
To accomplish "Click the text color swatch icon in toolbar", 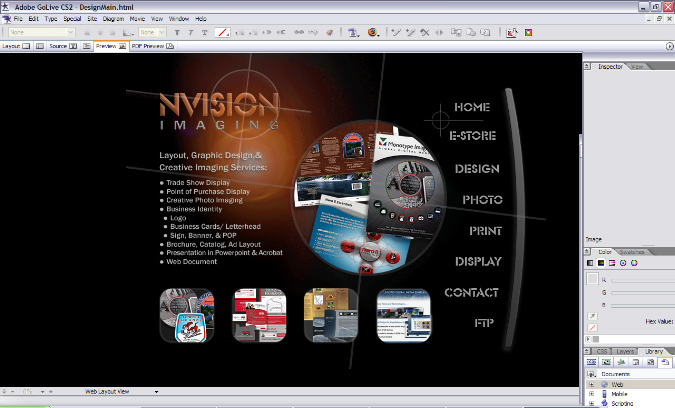I will pos(224,32).
